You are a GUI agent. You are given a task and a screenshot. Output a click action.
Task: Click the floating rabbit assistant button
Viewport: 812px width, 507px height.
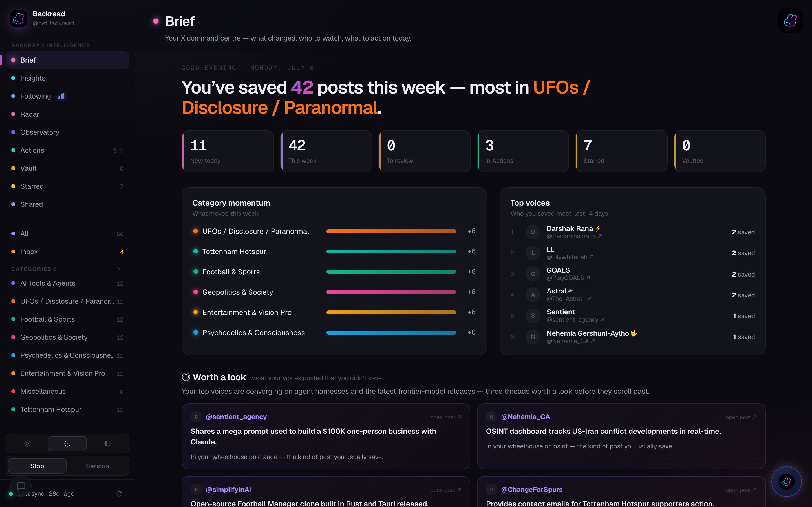(x=787, y=482)
